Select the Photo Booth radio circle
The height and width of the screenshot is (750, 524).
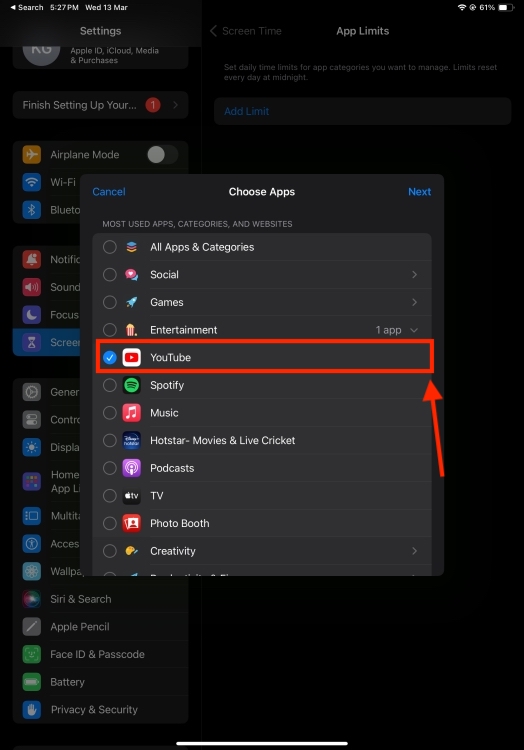click(x=109, y=523)
